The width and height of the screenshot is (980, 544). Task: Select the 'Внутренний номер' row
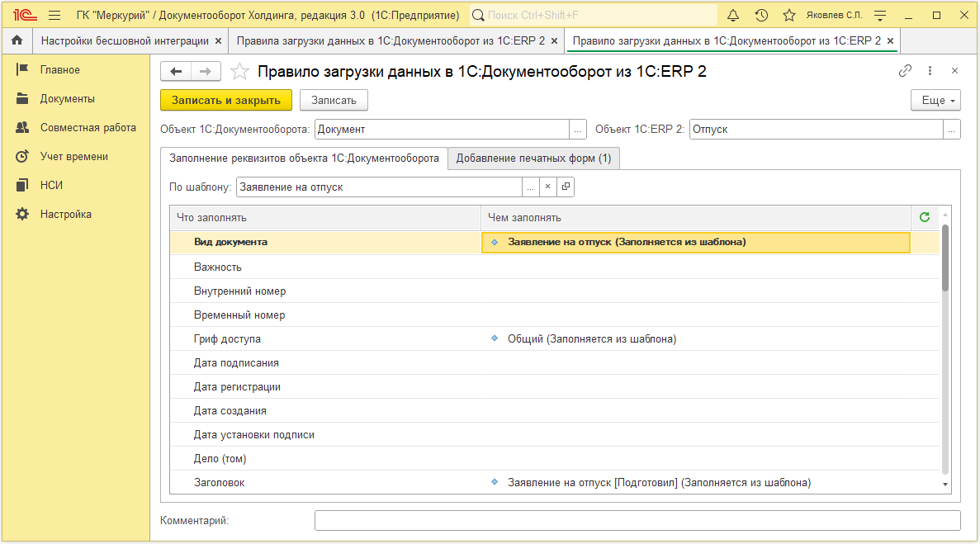[555, 291]
